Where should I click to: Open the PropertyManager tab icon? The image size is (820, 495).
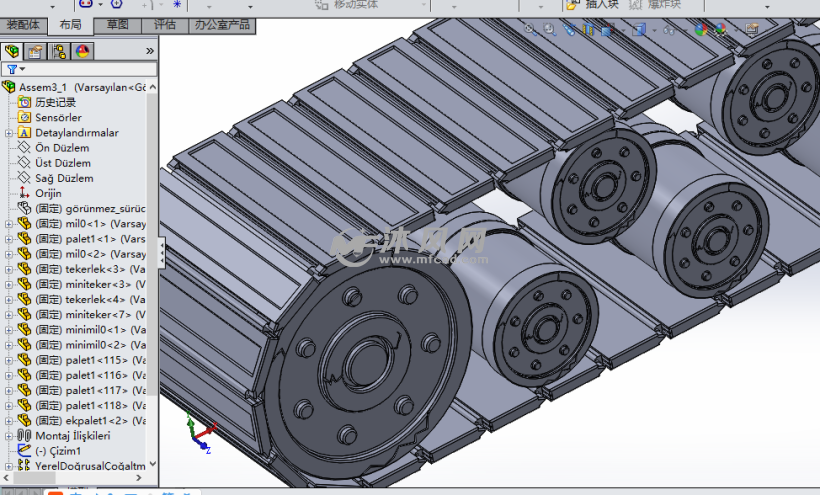click(x=35, y=50)
